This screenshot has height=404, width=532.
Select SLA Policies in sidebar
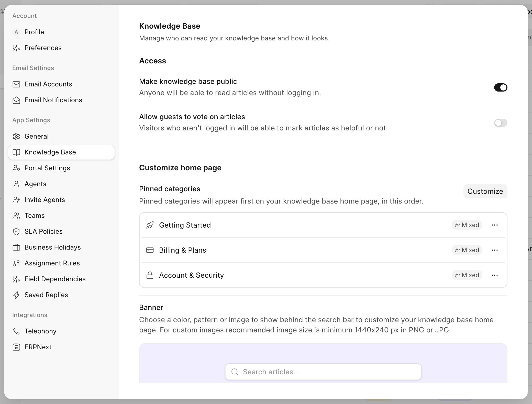coord(61,232)
